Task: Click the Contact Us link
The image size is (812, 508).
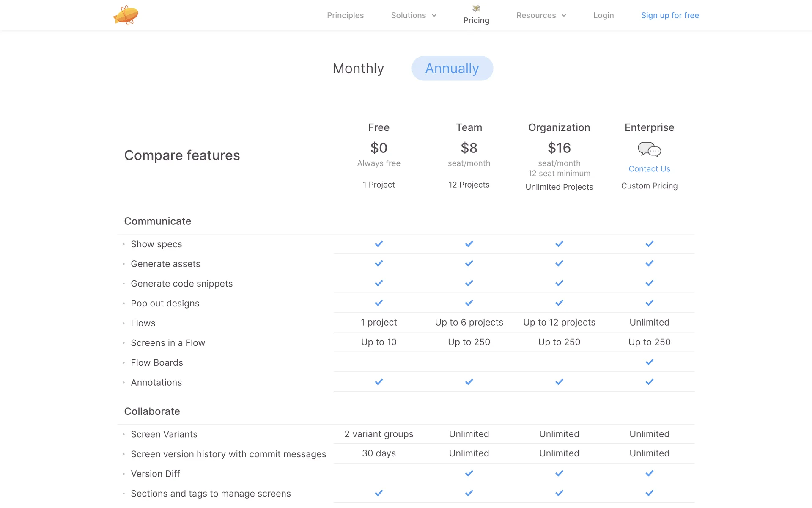Action: tap(649, 169)
